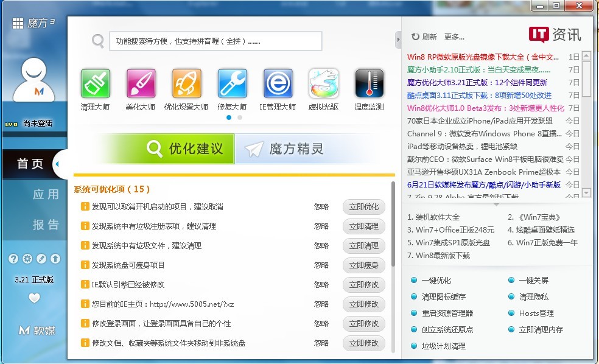Click the function search input field
The image size is (599, 364).
tap(215, 41)
